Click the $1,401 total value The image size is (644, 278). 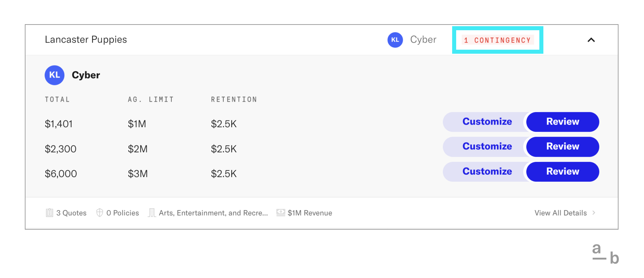[x=59, y=124]
